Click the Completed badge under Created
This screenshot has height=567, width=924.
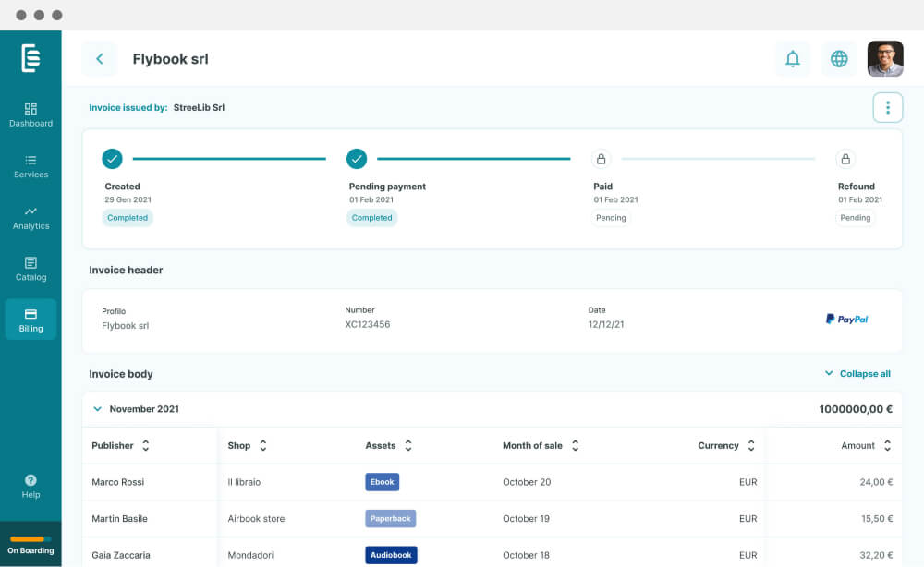tap(128, 218)
